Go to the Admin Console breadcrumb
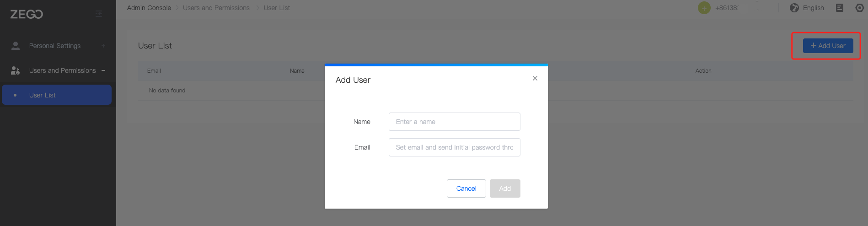868x226 pixels. [x=149, y=8]
